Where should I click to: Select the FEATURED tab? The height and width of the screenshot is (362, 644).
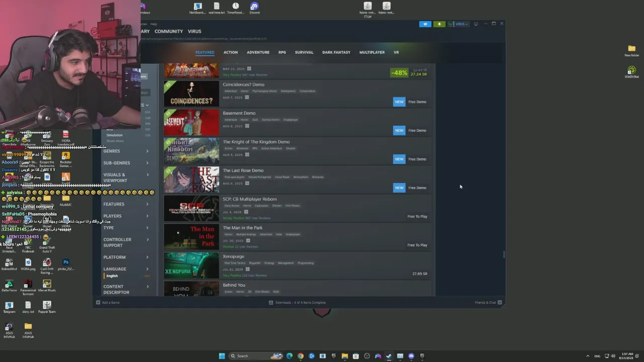point(205,52)
